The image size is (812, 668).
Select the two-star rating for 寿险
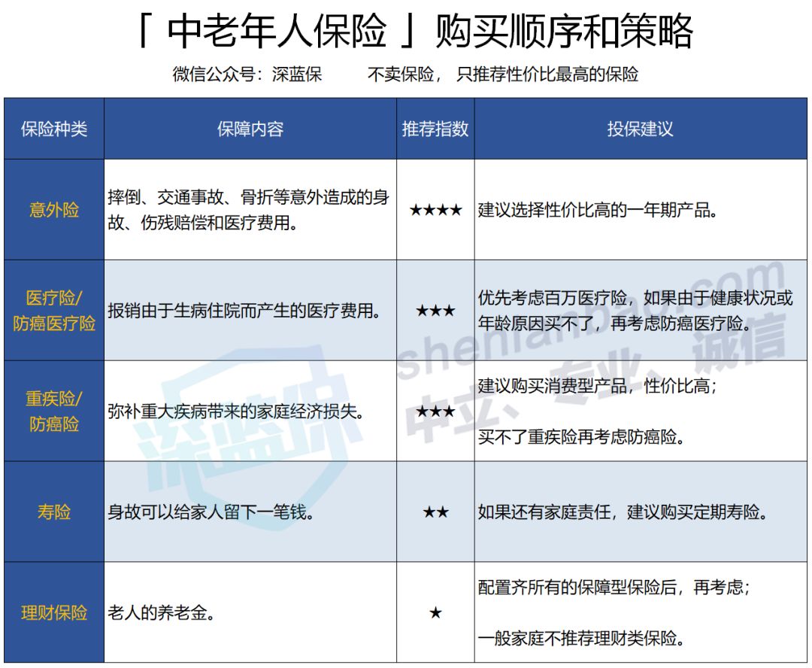point(435,512)
